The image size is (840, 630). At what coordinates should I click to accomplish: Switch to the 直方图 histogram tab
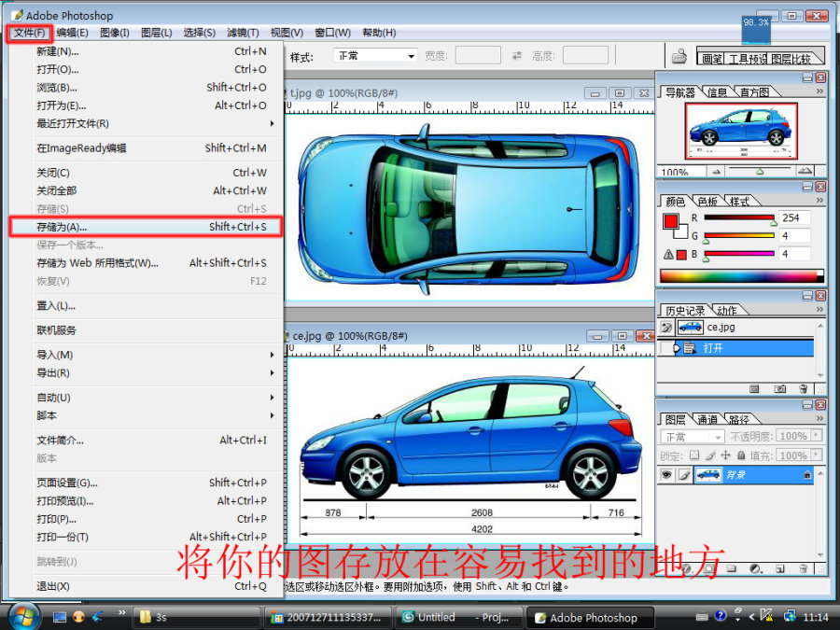pyautogui.click(x=754, y=92)
